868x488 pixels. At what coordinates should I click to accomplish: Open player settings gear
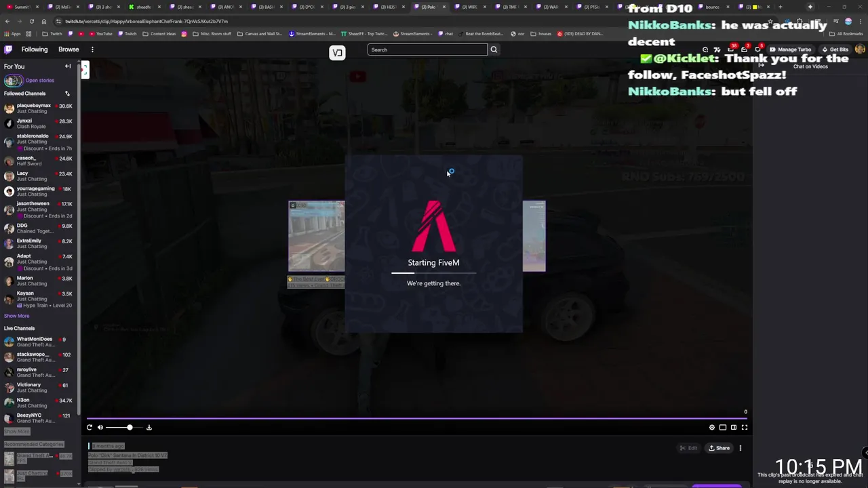(712, 427)
